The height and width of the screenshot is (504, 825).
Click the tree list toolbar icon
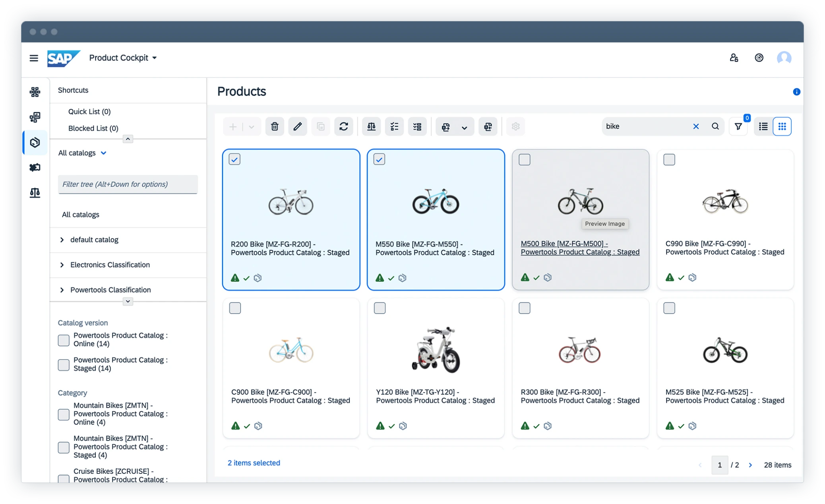(417, 126)
